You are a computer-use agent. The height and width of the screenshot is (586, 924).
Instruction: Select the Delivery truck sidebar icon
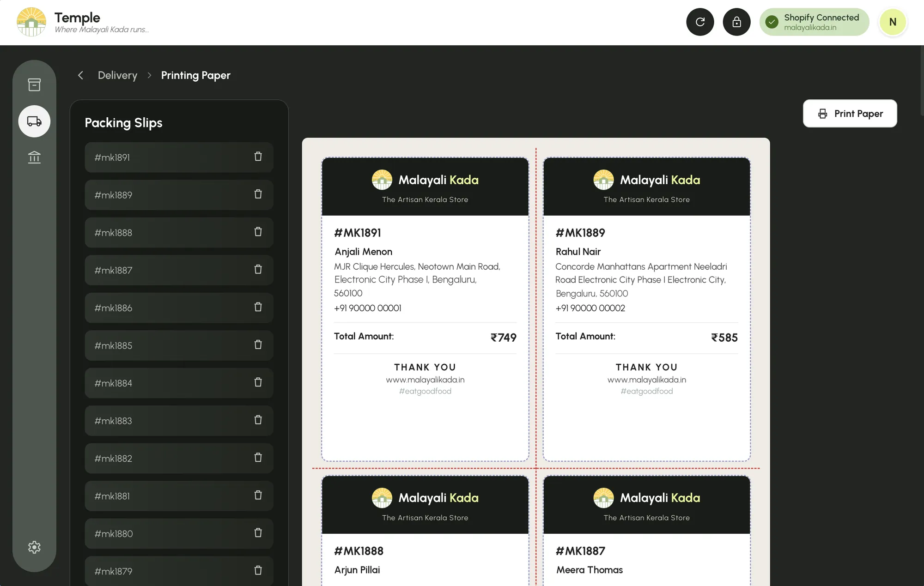tap(34, 121)
